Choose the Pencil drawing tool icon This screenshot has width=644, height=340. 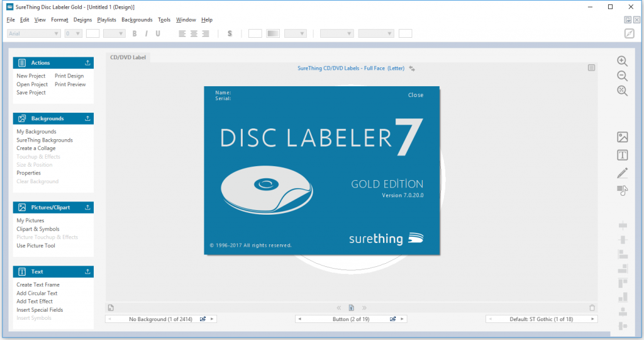click(x=622, y=173)
